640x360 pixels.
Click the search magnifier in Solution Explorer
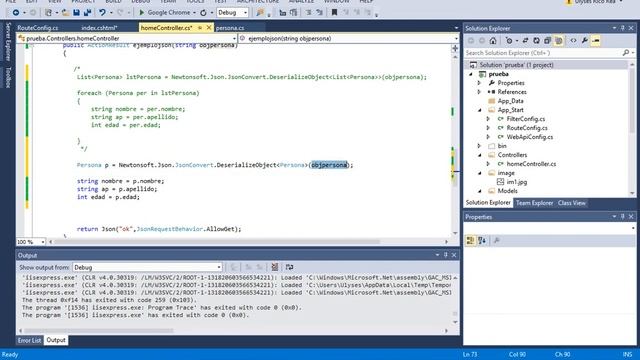(x=626, y=53)
